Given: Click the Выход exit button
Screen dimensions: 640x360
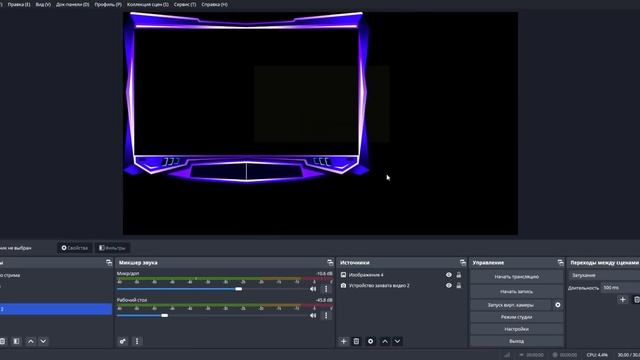Looking at the screenshot, I should click(x=517, y=341).
